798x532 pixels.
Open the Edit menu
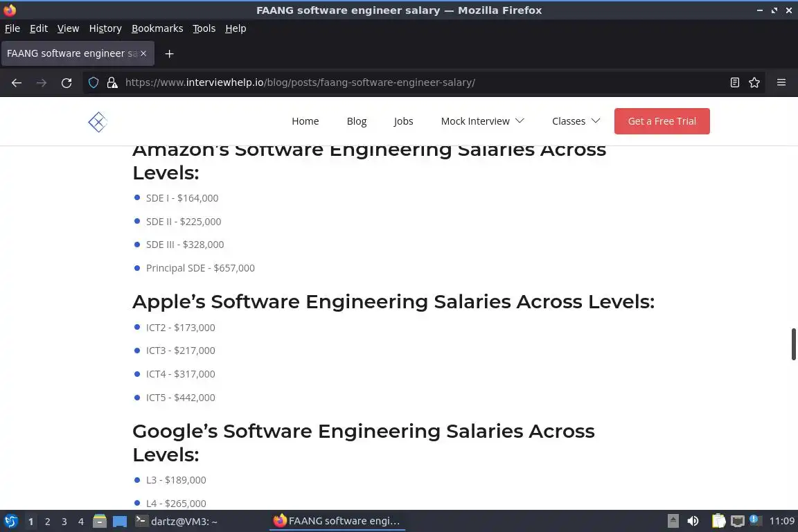coord(39,28)
